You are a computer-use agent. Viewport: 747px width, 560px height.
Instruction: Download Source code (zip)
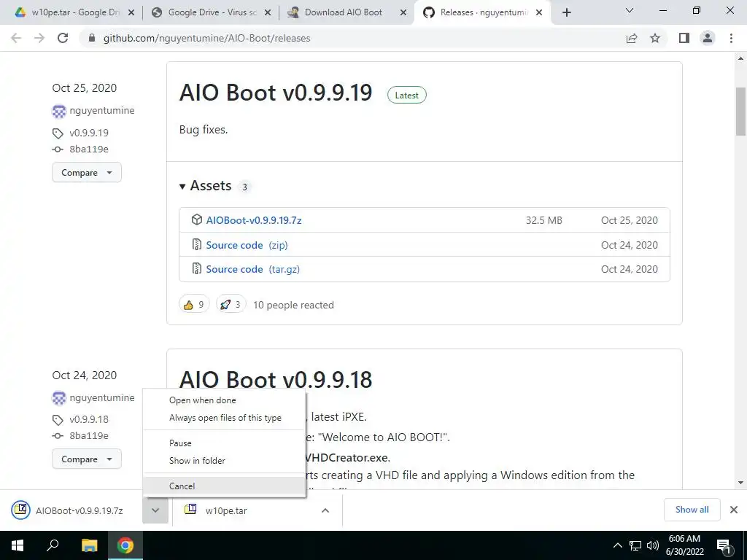pos(247,245)
